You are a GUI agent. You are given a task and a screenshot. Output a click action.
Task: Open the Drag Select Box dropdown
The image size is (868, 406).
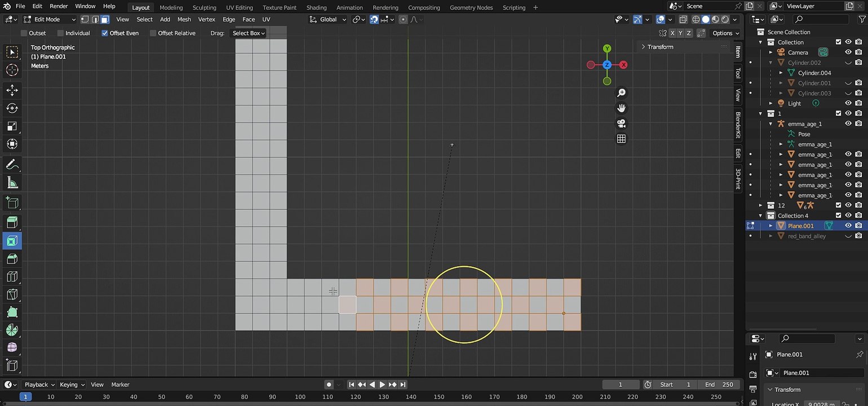(x=249, y=33)
